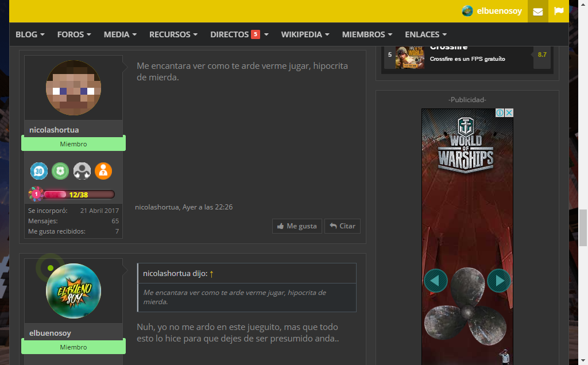Go to previous ad slide arrow
The width and height of the screenshot is (588, 365).
click(435, 281)
